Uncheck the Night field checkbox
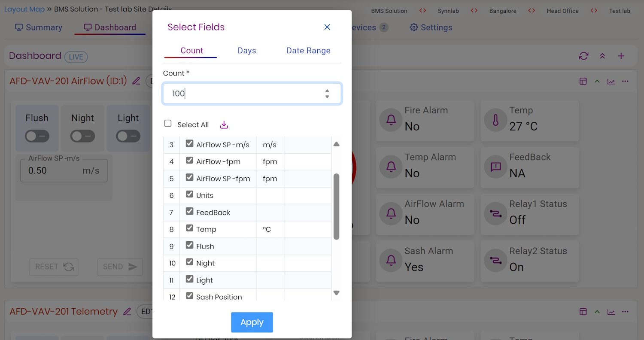644x340 pixels. click(189, 262)
